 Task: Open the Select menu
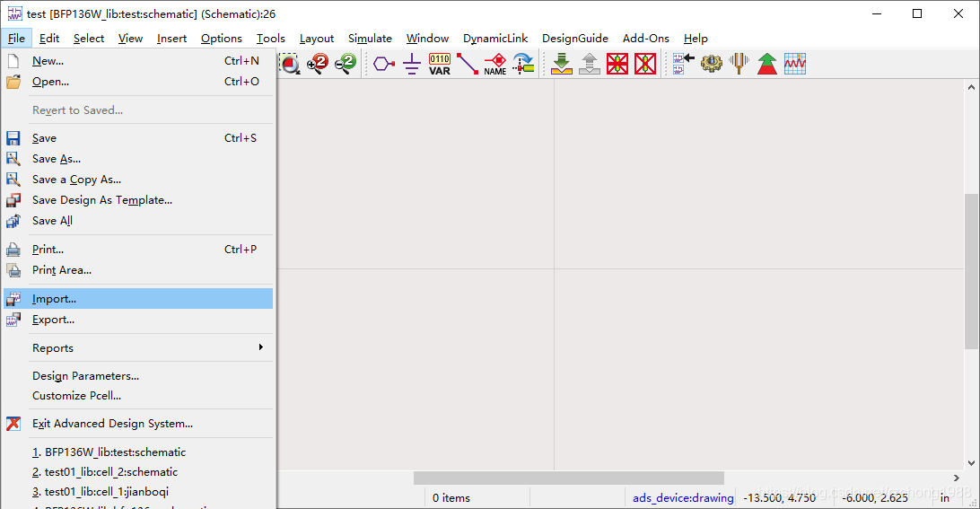coord(89,39)
